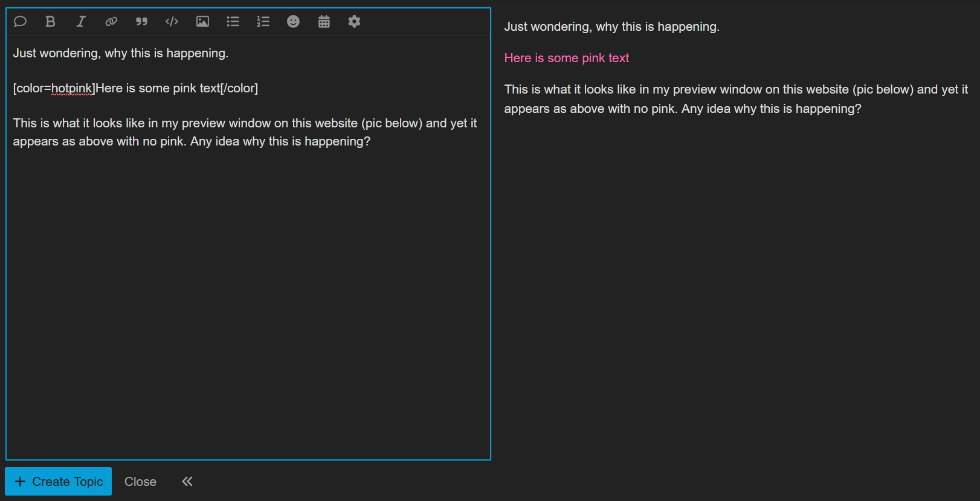Screen dimensions: 980x501
Task: Insert a hyperlink with the link icon
Action: [111, 22]
